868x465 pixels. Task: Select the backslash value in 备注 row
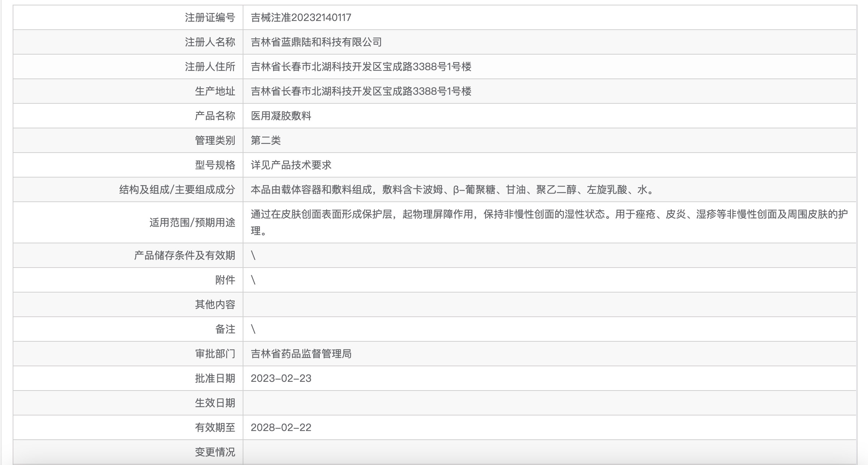pos(253,329)
